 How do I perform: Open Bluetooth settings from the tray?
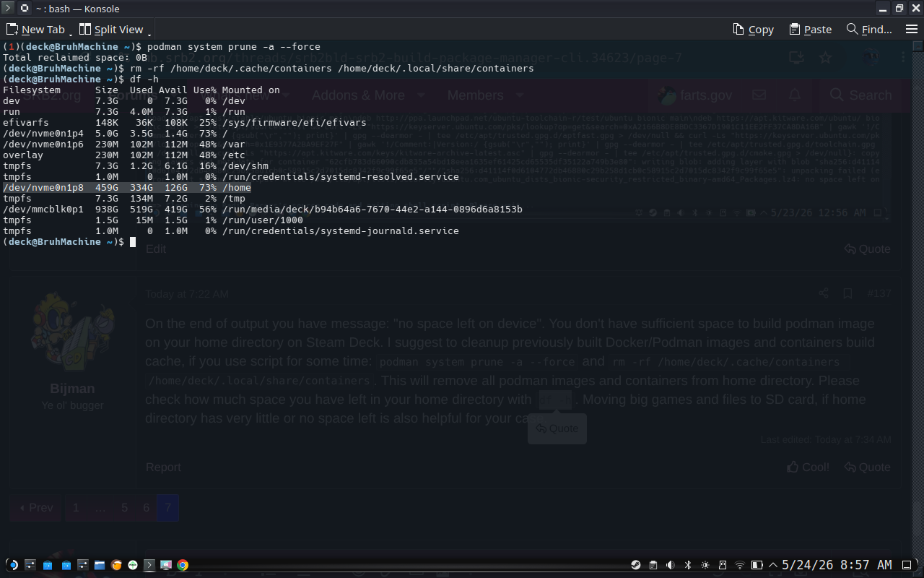[688, 565]
